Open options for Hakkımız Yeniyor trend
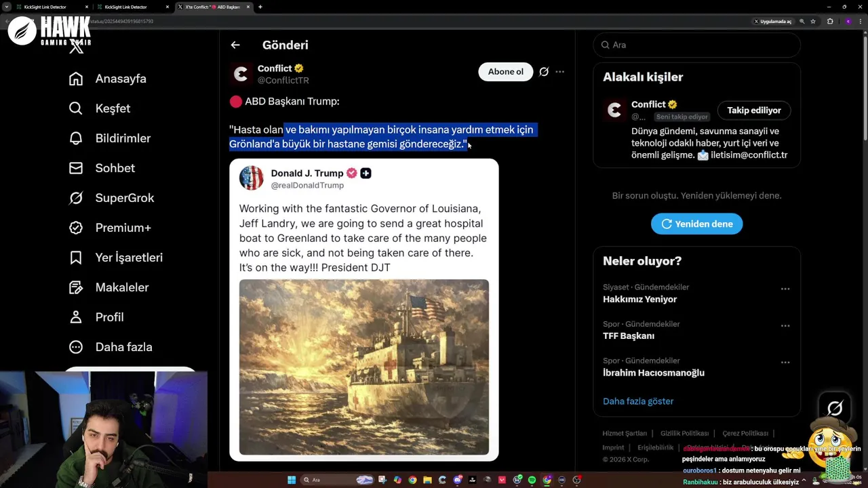 (x=785, y=289)
